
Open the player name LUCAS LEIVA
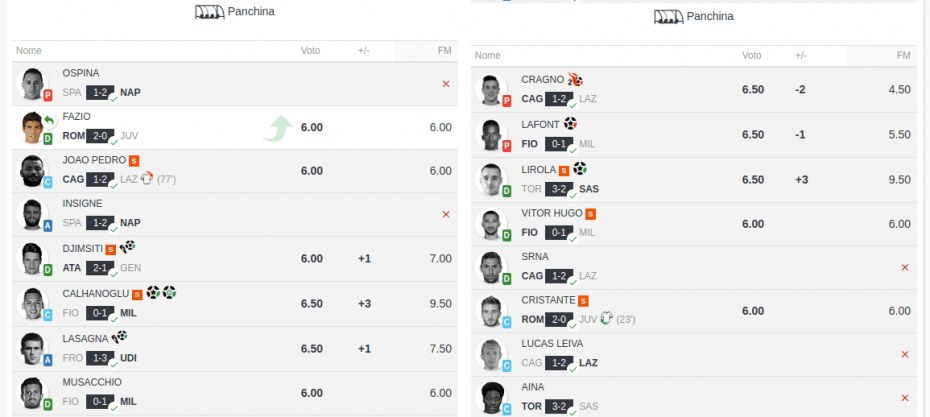(x=552, y=343)
